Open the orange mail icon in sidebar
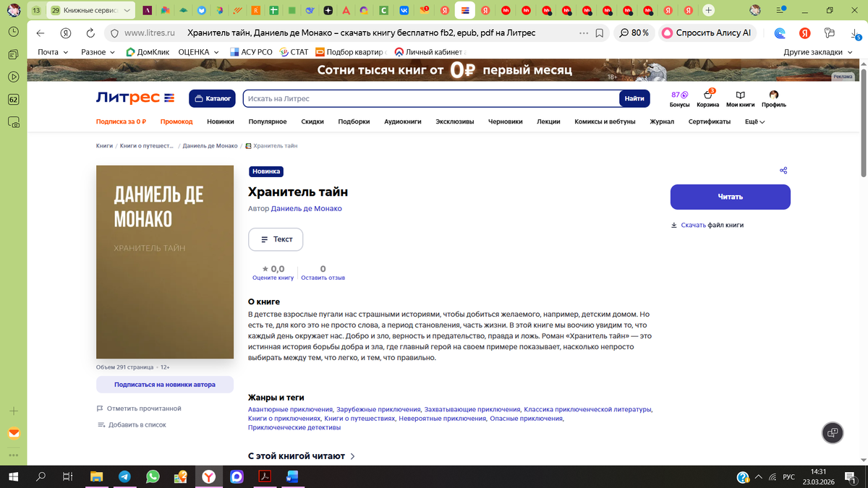 (14, 434)
